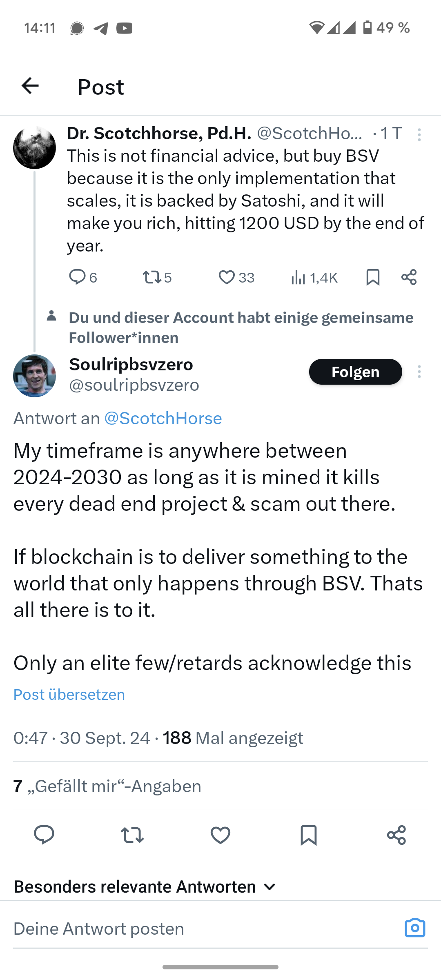Tap the back arrow
The height and width of the screenshot is (980, 441).
tap(30, 86)
